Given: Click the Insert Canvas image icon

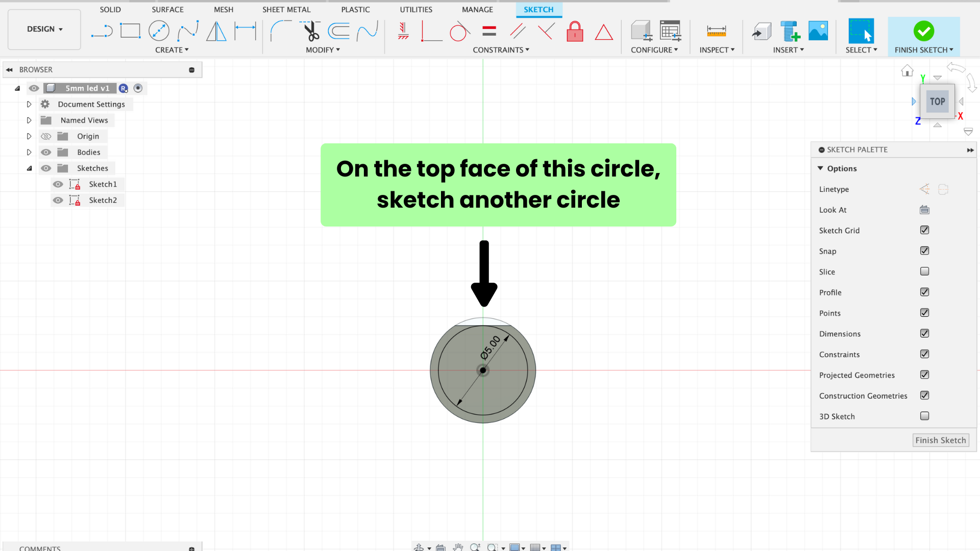Looking at the screenshot, I should click(x=818, y=31).
